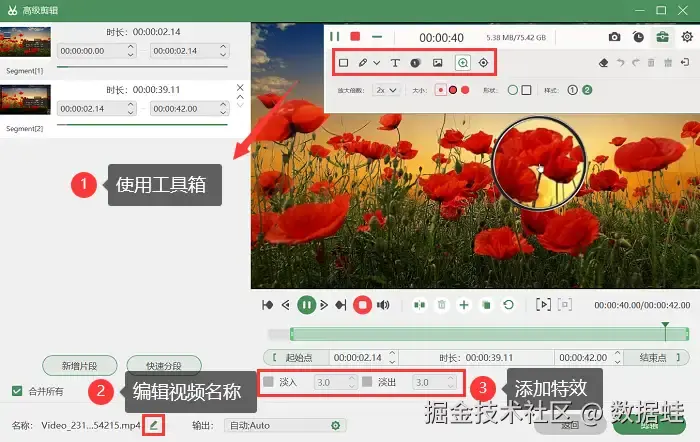Enable the 淡入 fade-in checkbox

click(x=268, y=382)
